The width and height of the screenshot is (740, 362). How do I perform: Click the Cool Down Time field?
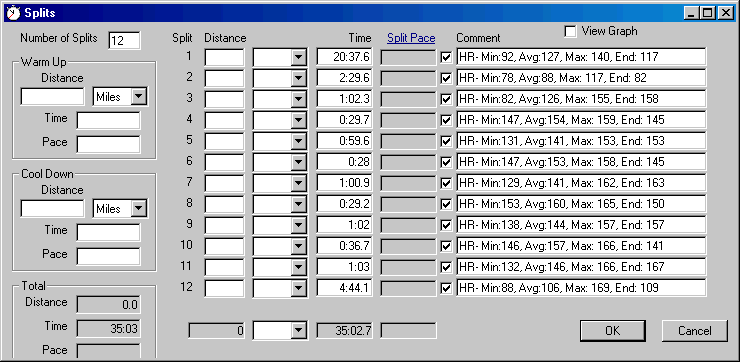(109, 233)
